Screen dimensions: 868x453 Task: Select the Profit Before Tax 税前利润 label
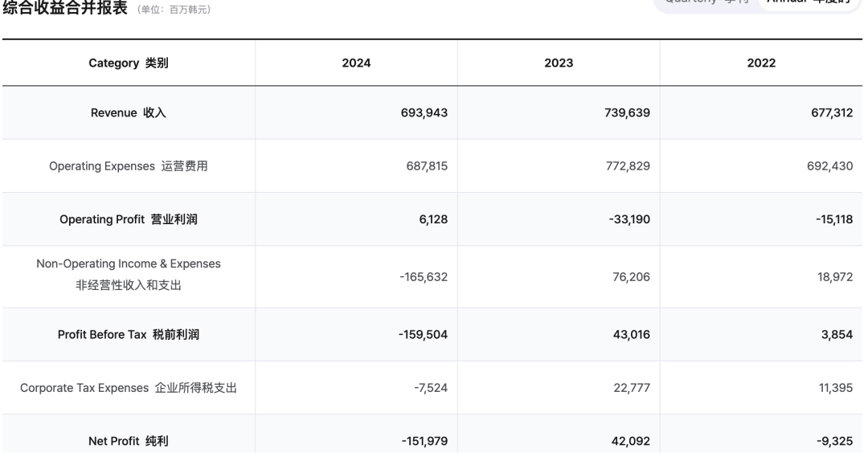pos(129,335)
